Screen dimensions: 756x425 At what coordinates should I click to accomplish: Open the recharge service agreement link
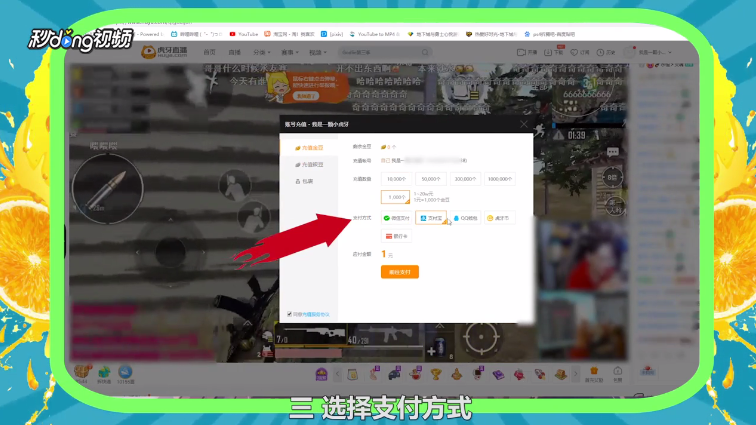(316, 315)
